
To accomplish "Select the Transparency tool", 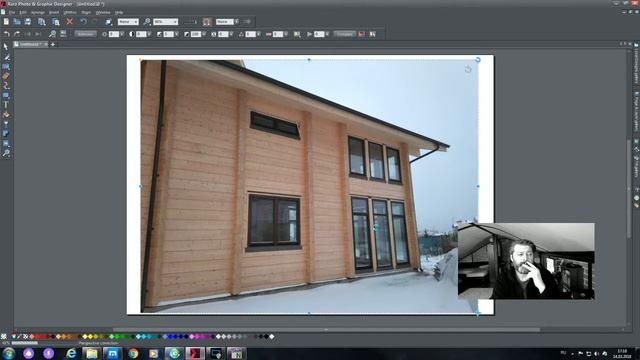I will tap(6, 124).
